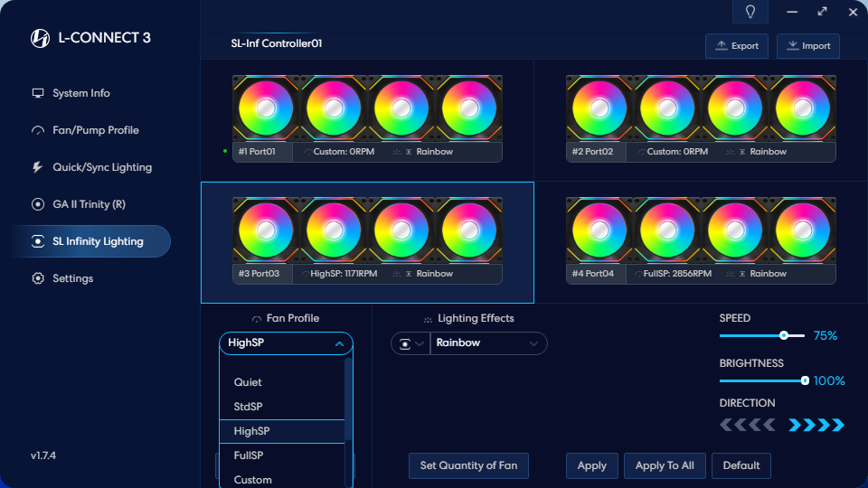Click the Export upload arrow icon

pos(722,45)
